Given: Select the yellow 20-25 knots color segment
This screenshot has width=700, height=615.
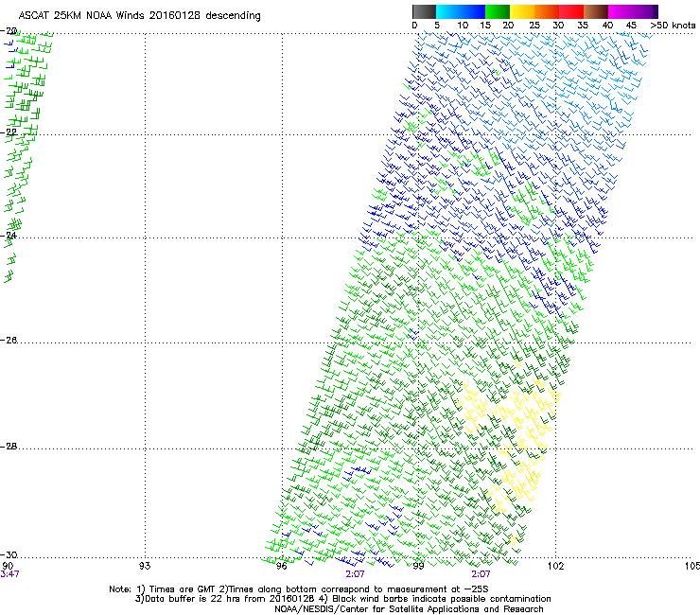Looking at the screenshot, I should tap(522, 11).
